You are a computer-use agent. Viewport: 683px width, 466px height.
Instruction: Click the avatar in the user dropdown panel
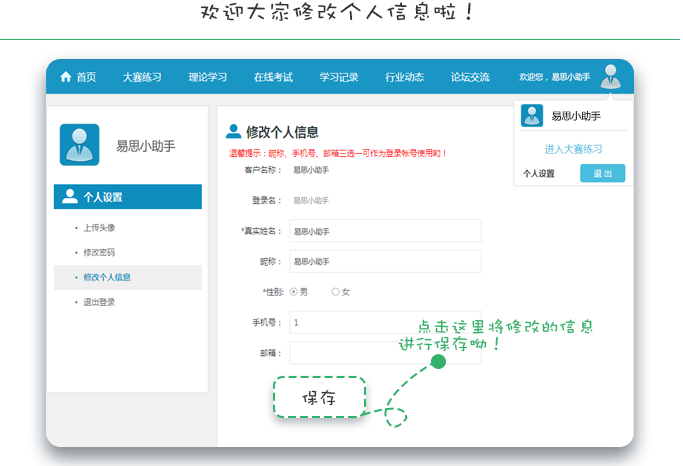tap(532, 115)
